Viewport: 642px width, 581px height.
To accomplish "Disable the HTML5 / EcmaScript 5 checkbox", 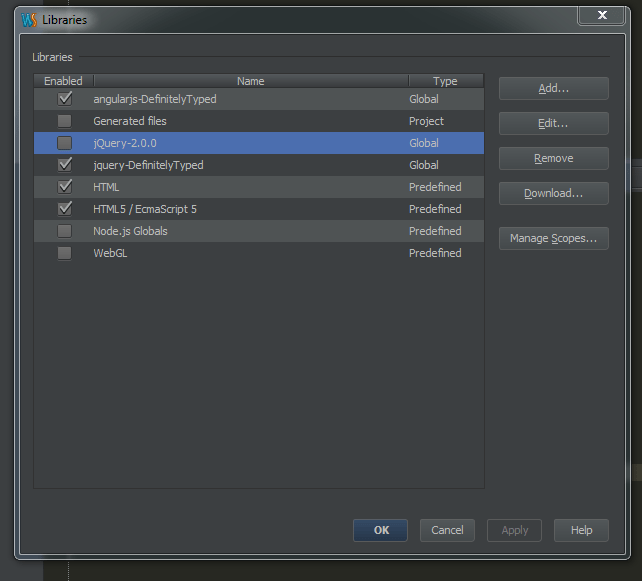I will click(65, 209).
